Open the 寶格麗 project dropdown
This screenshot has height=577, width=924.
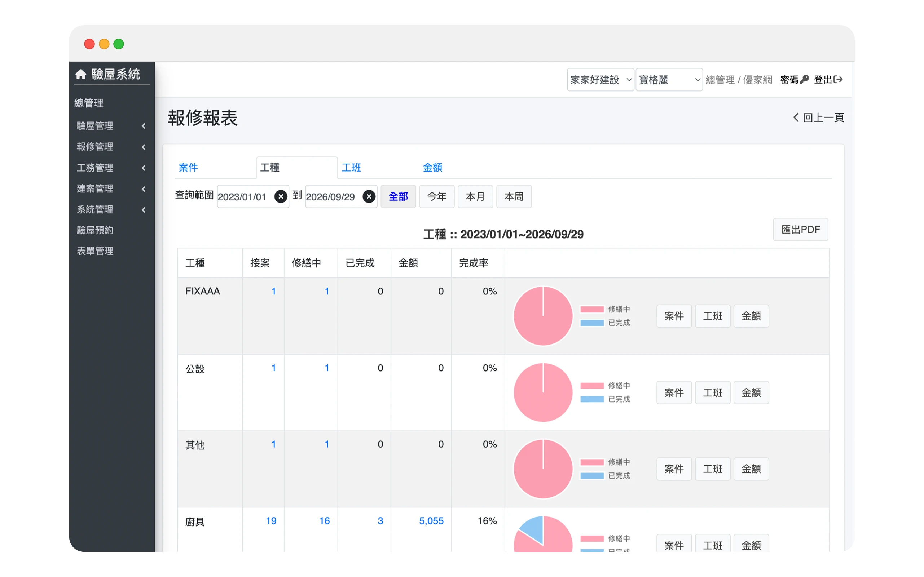[x=669, y=80]
